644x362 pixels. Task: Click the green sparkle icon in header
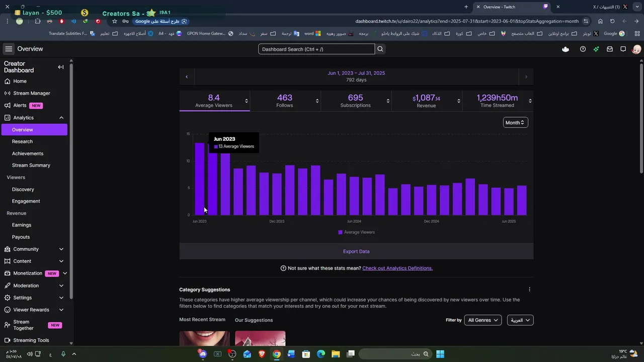[596, 49]
